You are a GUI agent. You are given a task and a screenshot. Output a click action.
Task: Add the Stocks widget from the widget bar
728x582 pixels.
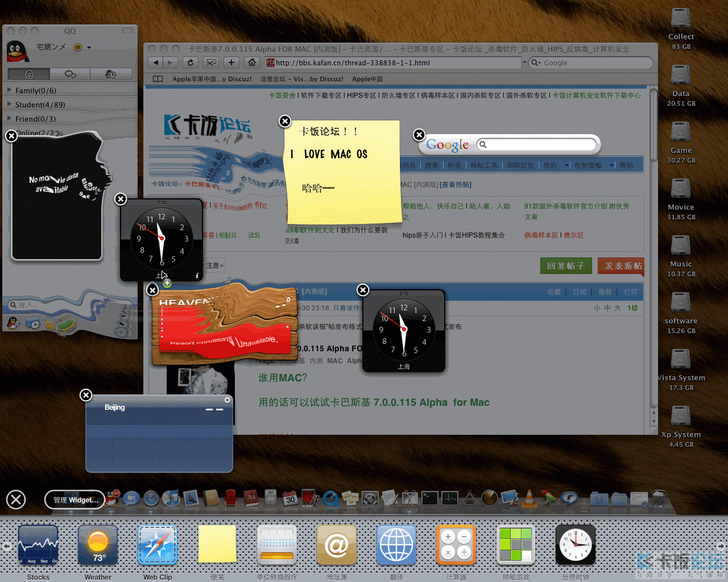pyautogui.click(x=38, y=544)
